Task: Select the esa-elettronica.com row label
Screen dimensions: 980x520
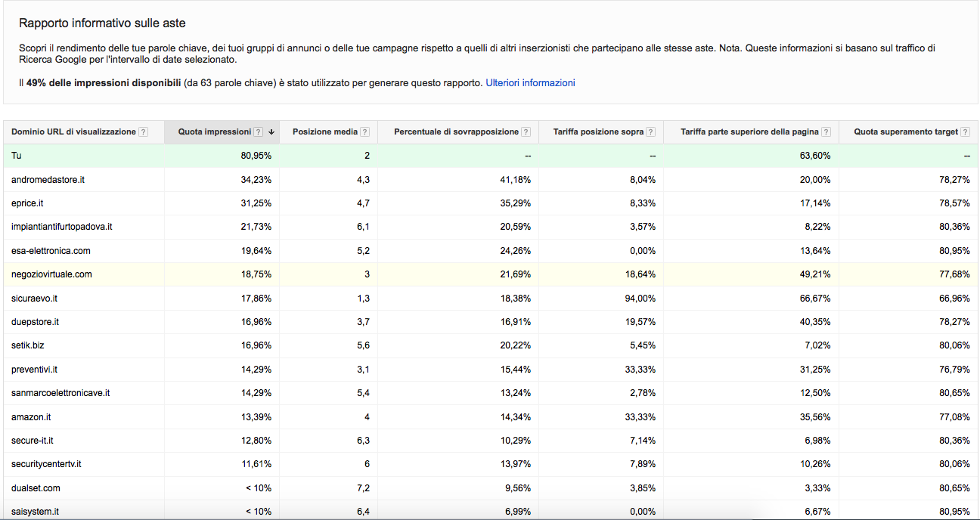Action: 51,251
